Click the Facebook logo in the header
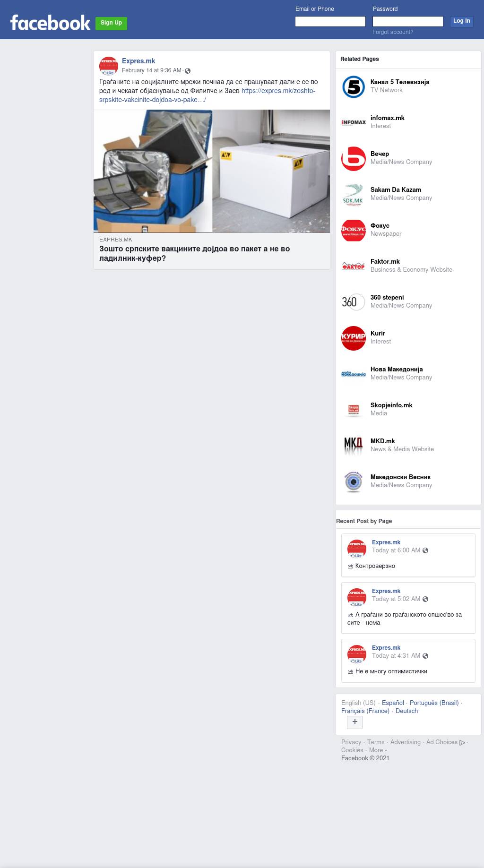This screenshot has height=868, width=484. pyautogui.click(x=50, y=23)
